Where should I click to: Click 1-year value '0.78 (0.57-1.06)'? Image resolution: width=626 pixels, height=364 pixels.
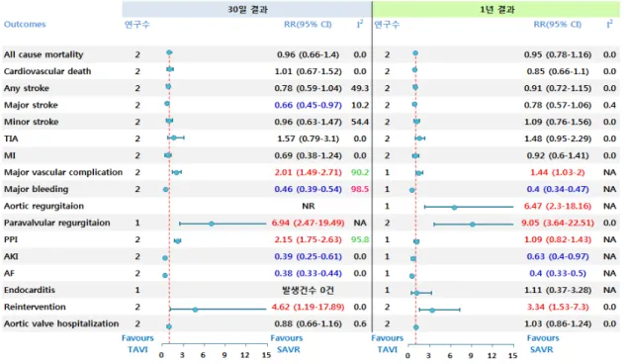pos(558,105)
